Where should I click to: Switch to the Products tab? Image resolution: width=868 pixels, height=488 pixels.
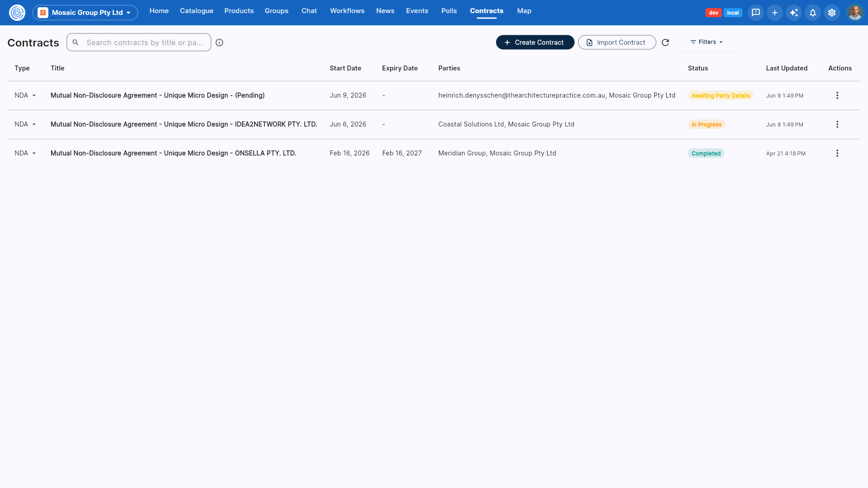[239, 11]
